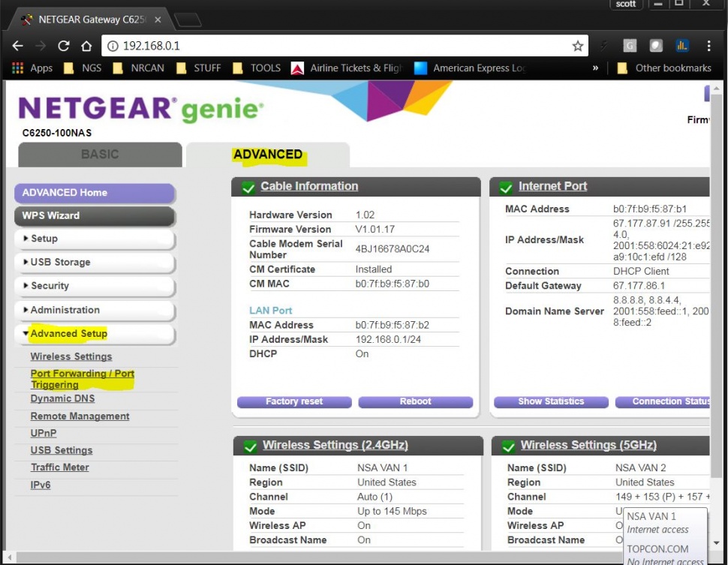
Task: Click green check icon beside Cable Information
Action: coord(248,188)
